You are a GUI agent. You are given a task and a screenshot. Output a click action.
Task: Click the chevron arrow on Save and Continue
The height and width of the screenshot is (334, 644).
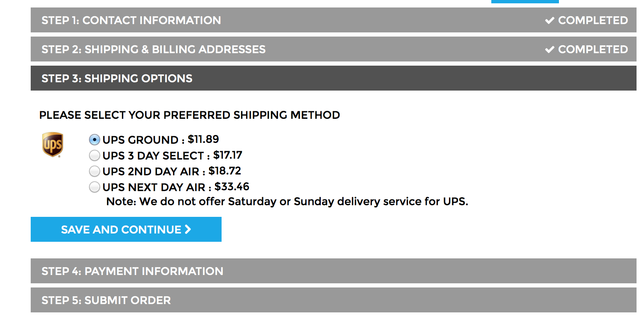(x=188, y=229)
